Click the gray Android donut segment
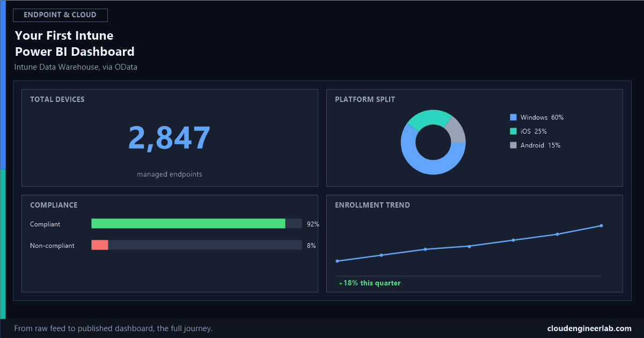This screenshot has width=644, height=338. click(456, 130)
